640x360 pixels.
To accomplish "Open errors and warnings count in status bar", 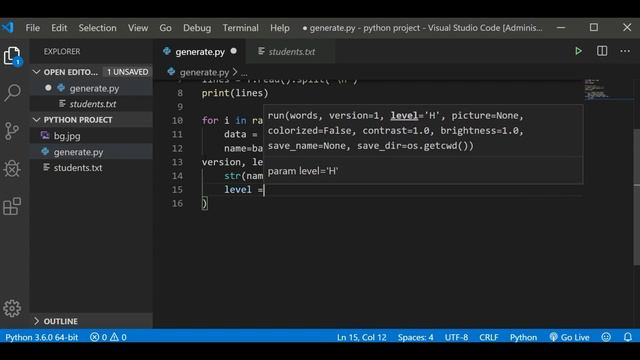I will pos(108,337).
